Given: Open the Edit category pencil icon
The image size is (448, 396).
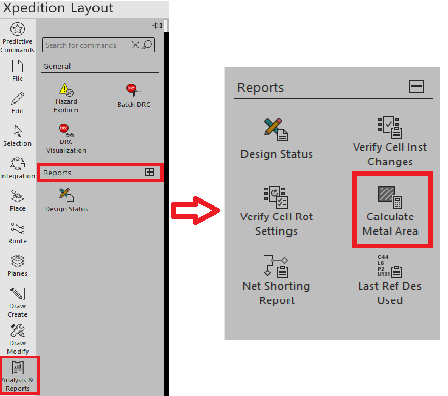Looking at the screenshot, I should click(17, 98).
